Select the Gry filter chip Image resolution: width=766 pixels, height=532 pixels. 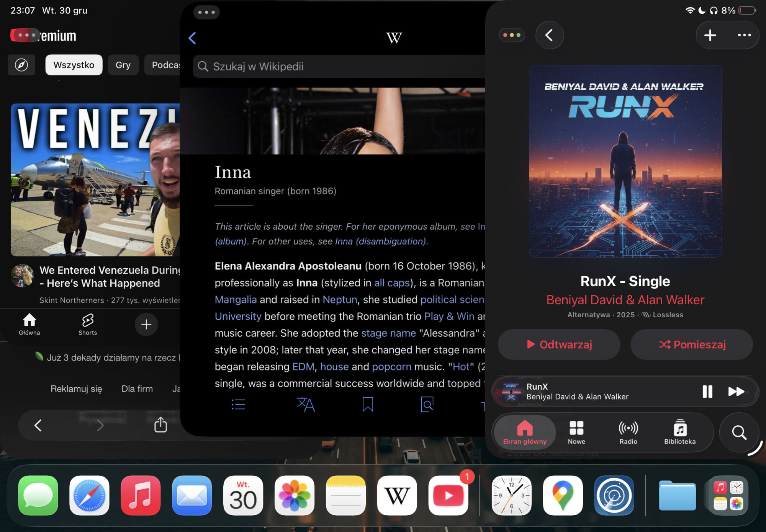coord(123,65)
